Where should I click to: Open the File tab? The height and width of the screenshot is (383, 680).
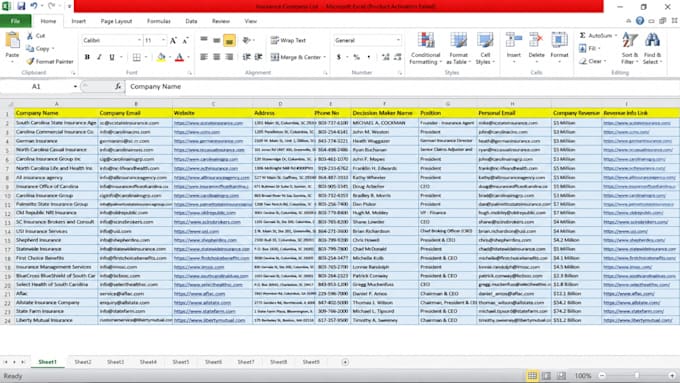(x=15, y=21)
